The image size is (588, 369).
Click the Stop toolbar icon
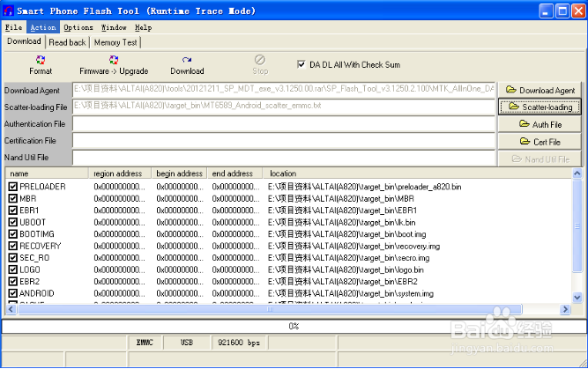click(260, 60)
